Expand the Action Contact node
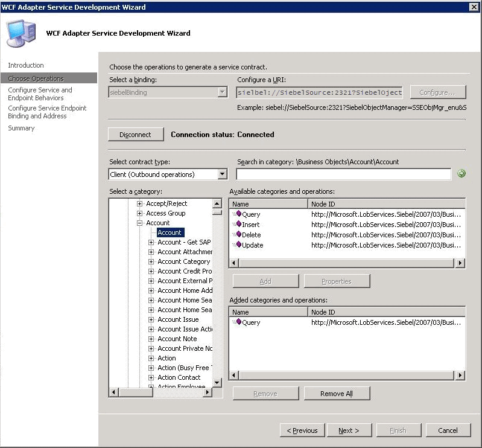This screenshot has height=448, width=482. (x=151, y=377)
